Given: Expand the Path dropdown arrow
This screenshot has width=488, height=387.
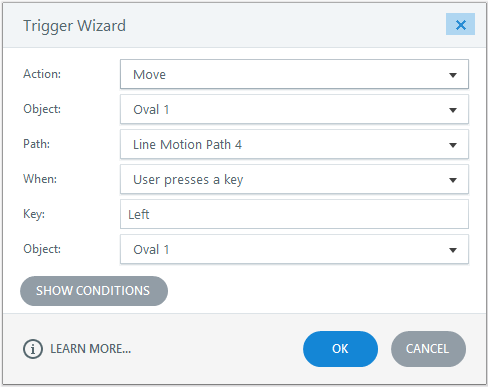Looking at the screenshot, I should [x=453, y=145].
